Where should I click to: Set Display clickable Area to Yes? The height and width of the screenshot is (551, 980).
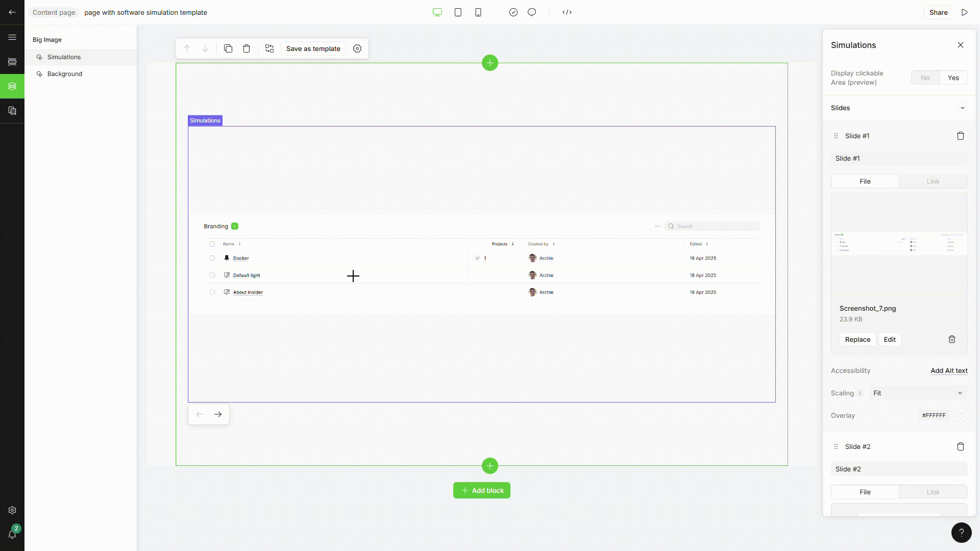953,78
